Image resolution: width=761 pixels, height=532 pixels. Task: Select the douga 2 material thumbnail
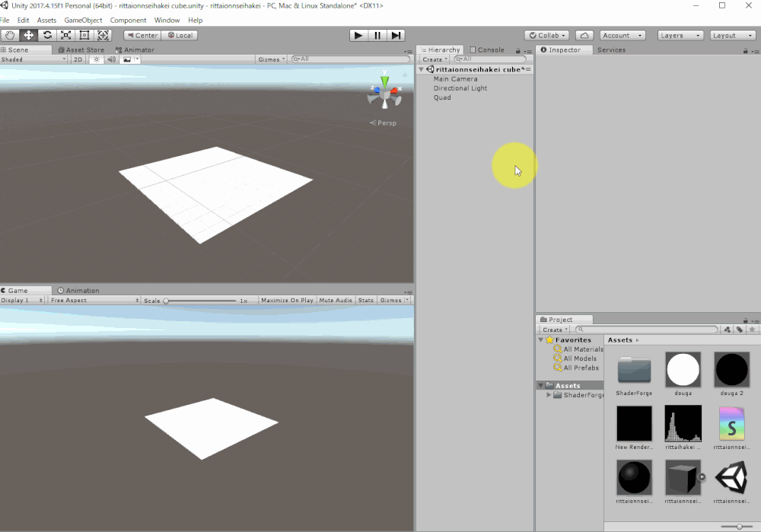[731, 369]
